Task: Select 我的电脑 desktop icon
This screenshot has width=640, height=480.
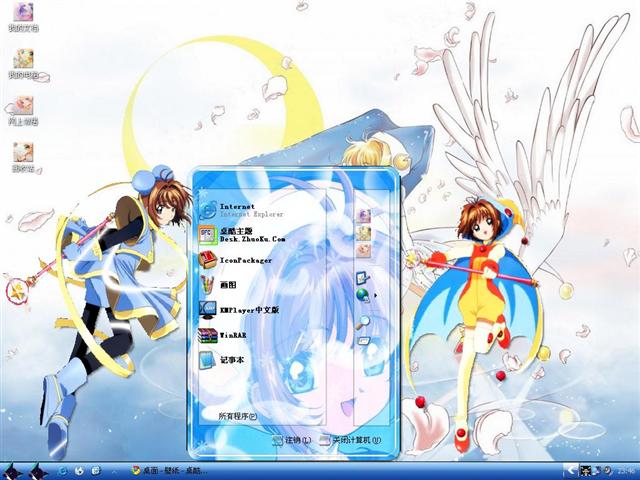Action: pyautogui.click(x=23, y=64)
